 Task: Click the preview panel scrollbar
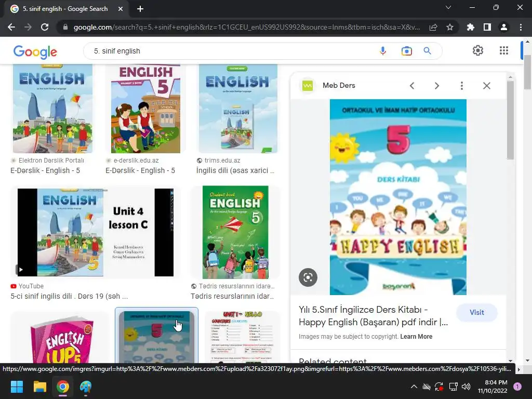tap(510, 119)
